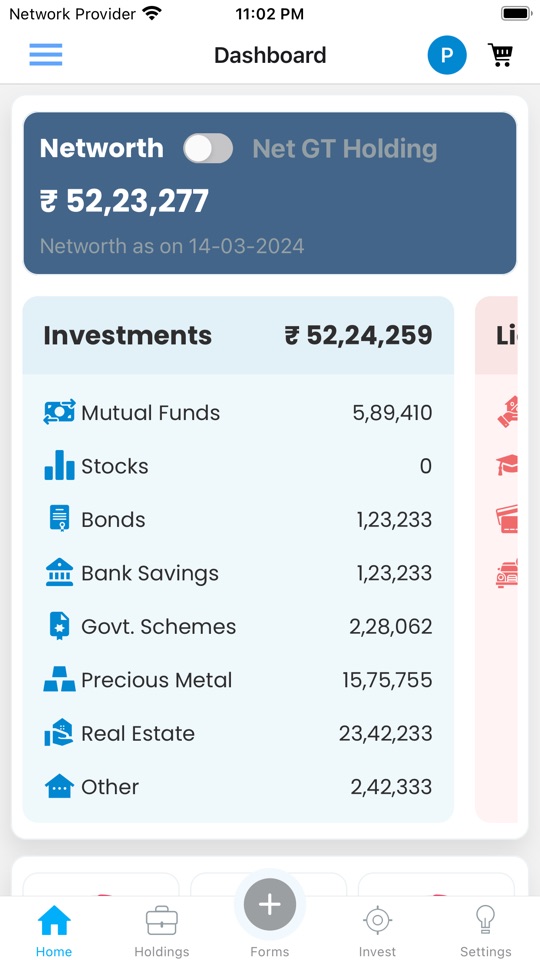
Task: Open the partially visible Liabilities card
Action: click(497, 559)
